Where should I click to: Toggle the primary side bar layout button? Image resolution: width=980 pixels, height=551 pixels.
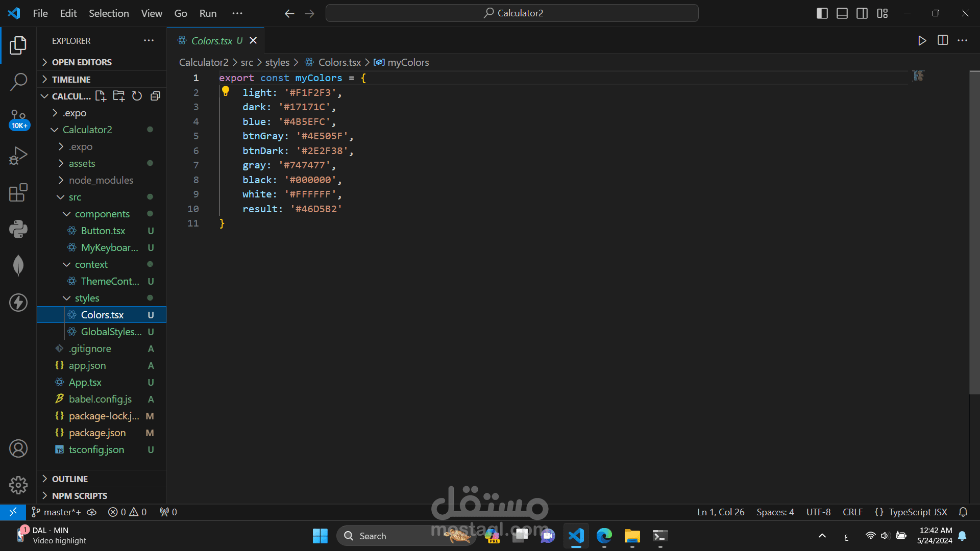822,13
